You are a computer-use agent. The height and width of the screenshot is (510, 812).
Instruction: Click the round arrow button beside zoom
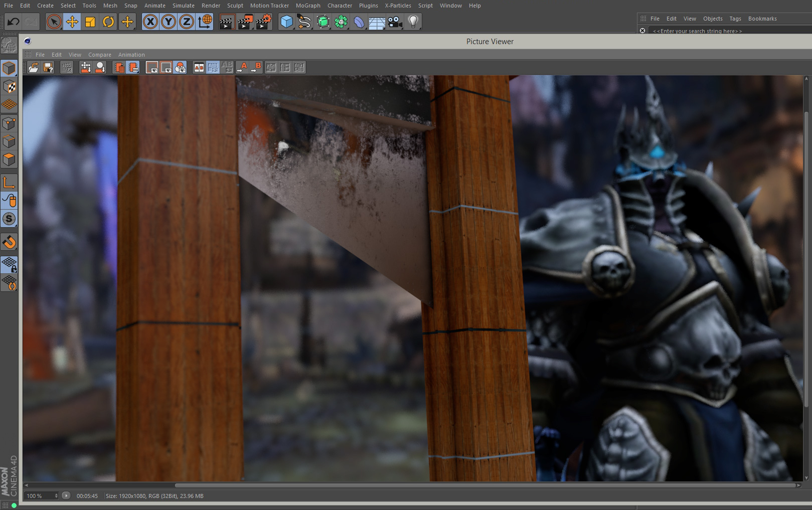66,495
